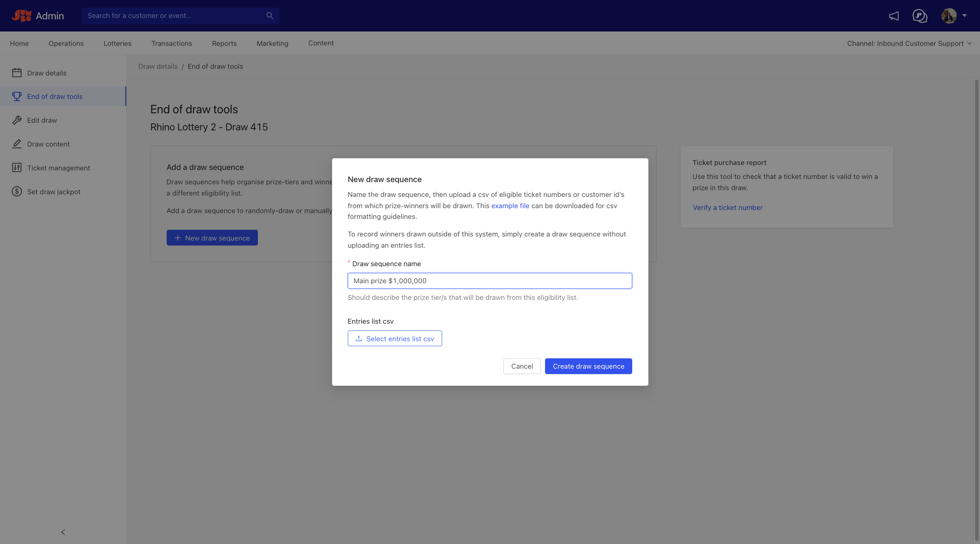Click the wrench Edit draw icon
980x544 pixels.
(17, 120)
